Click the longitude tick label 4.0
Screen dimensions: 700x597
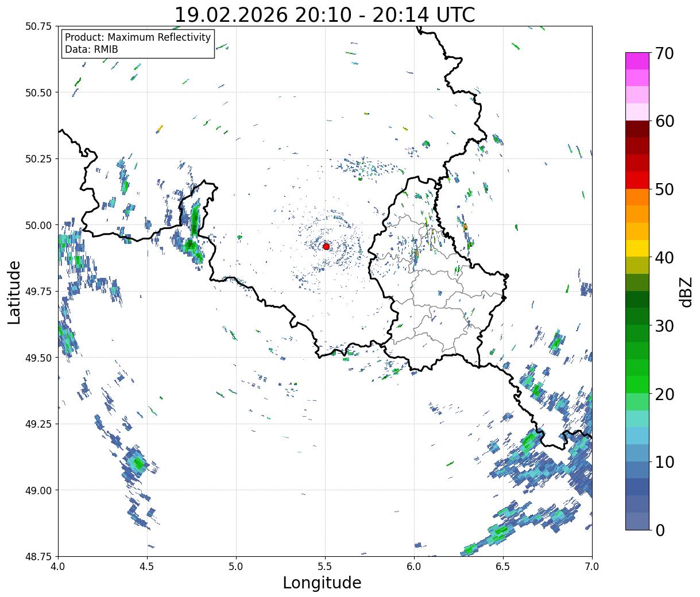click(58, 567)
